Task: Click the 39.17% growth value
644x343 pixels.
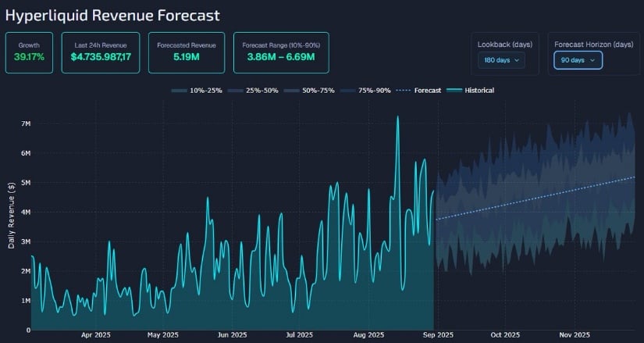Action: [29, 57]
